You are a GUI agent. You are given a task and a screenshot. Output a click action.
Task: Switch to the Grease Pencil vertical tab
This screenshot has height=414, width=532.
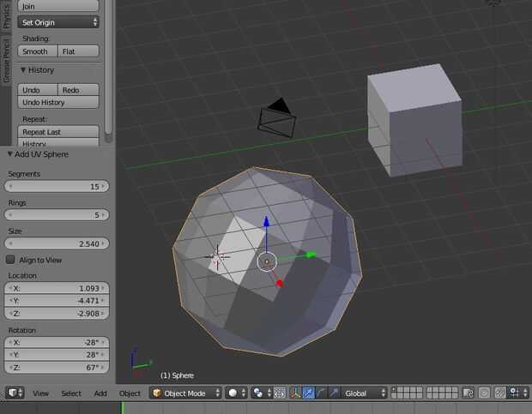tap(6, 60)
